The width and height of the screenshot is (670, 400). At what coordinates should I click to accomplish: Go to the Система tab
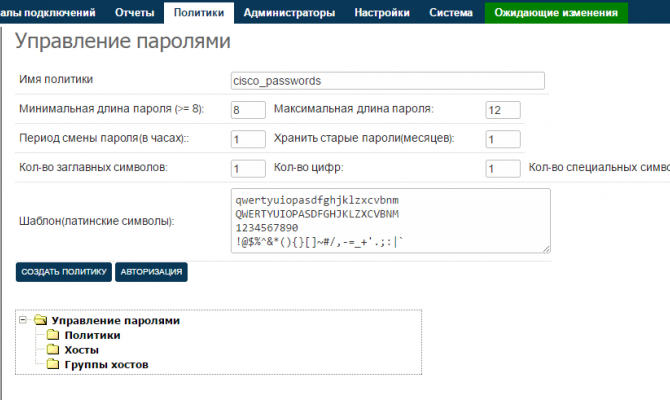[x=451, y=13]
